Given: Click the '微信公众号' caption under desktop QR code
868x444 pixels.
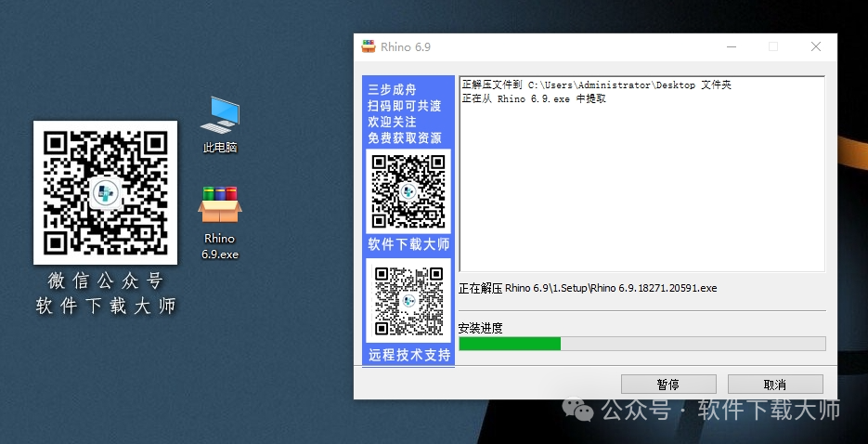Looking at the screenshot, I should click(x=105, y=281).
